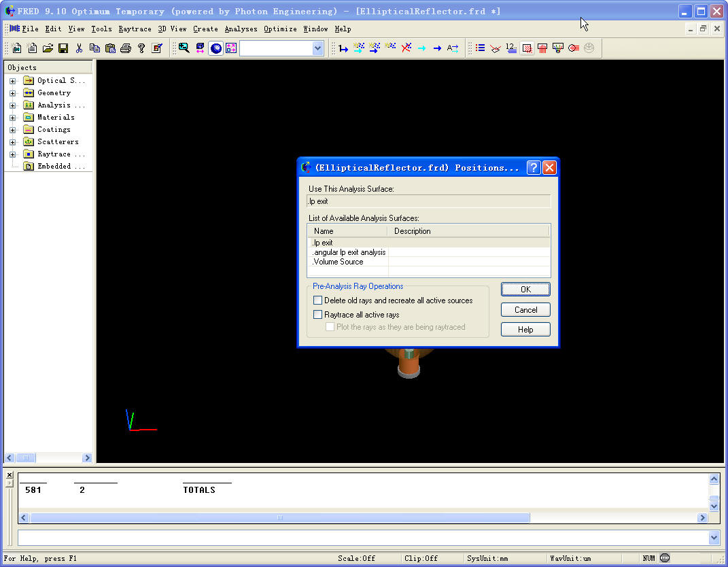Click output pane scroll up arrow
This screenshot has width=728, height=567.
tap(714, 479)
